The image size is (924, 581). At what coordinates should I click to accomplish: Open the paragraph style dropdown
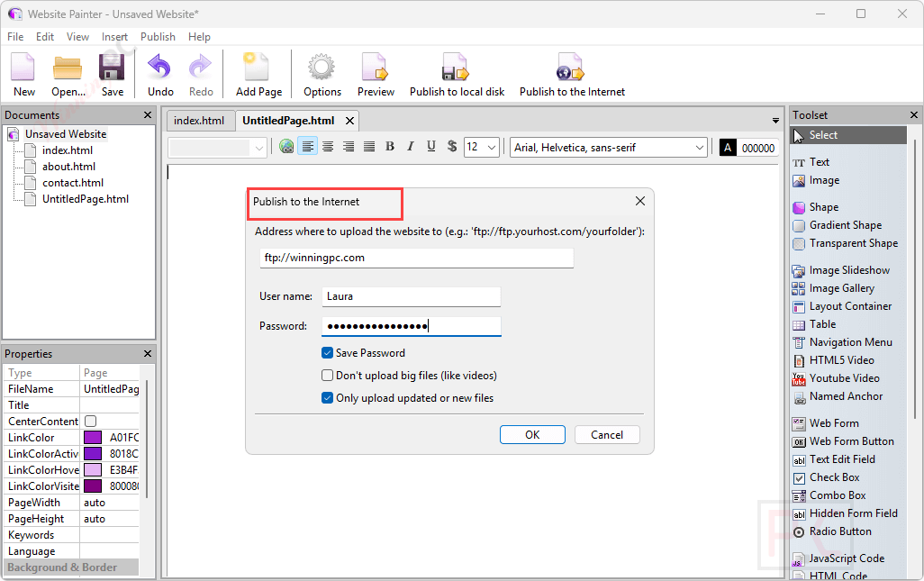click(258, 148)
